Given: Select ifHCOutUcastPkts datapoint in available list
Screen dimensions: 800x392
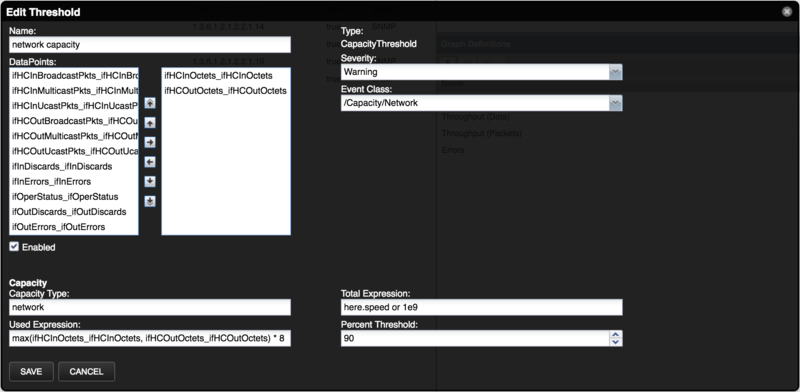Looking at the screenshot, I should point(74,151).
